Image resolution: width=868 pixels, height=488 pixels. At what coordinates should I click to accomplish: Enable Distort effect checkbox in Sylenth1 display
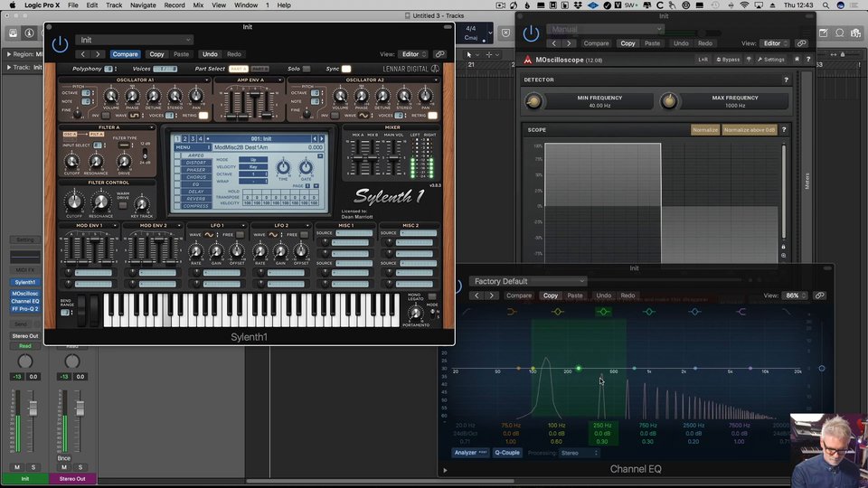(x=178, y=163)
